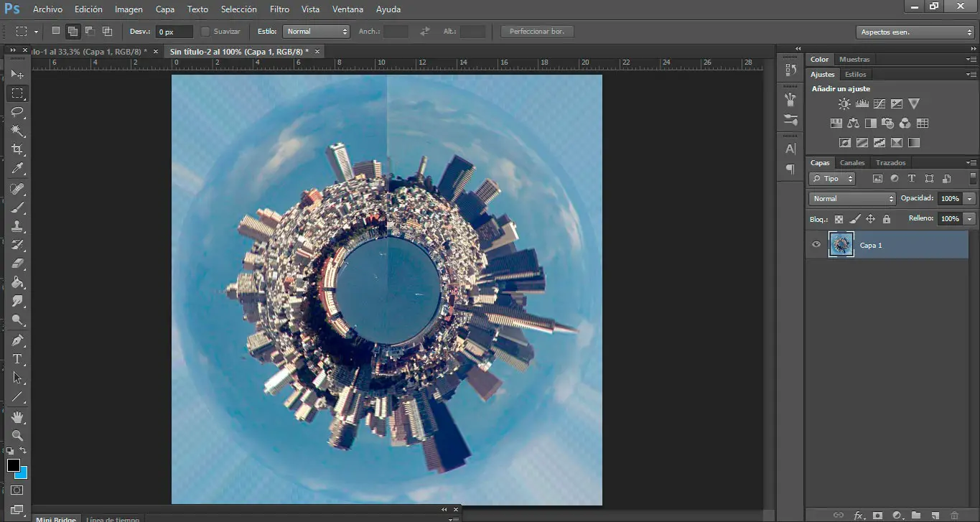Image resolution: width=980 pixels, height=522 pixels.
Task: Open the Filtro menu
Action: (x=279, y=9)
